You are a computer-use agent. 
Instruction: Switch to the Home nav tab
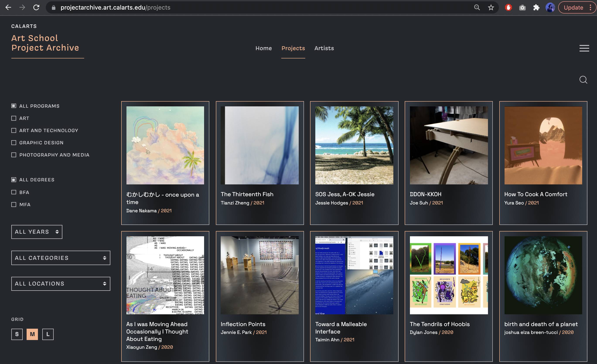coord(263,48)
